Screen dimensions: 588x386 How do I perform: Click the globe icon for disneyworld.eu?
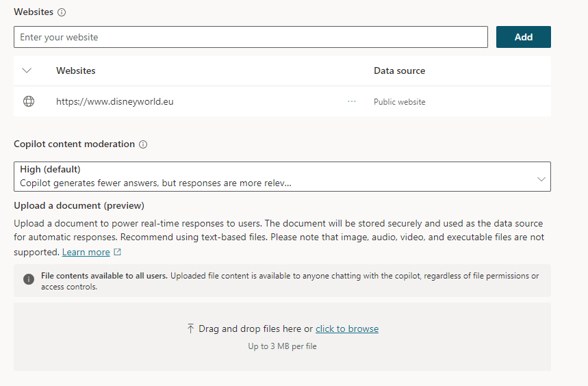pos(29,101)
